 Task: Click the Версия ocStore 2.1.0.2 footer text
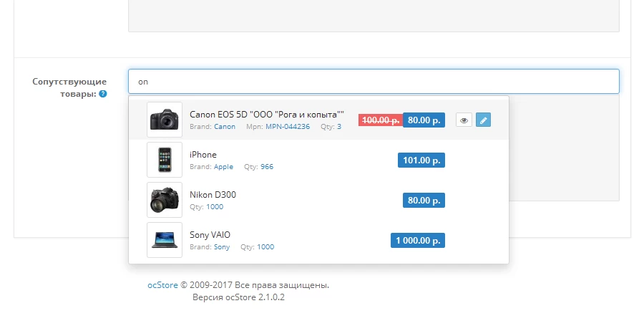pos(238,297)
